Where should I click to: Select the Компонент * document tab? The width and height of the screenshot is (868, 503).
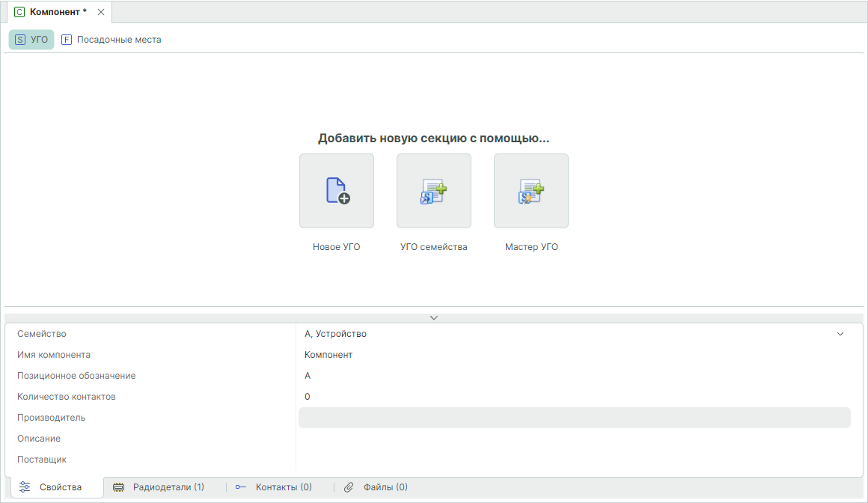pyautogui.click(x=58, y=12)
